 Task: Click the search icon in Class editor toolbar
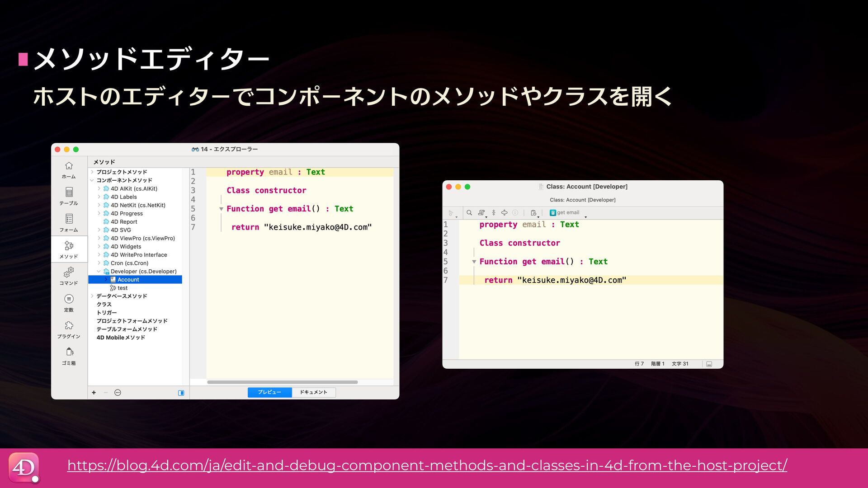pyautogui.click(x=469, y=213)
